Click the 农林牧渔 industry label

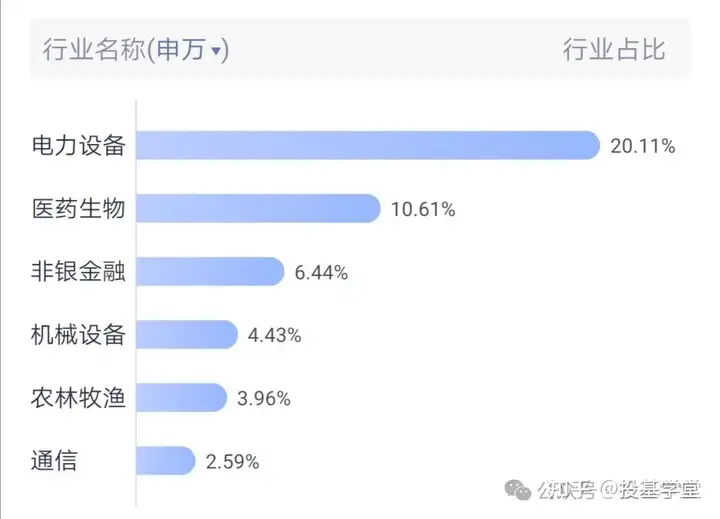click(78, 397)
